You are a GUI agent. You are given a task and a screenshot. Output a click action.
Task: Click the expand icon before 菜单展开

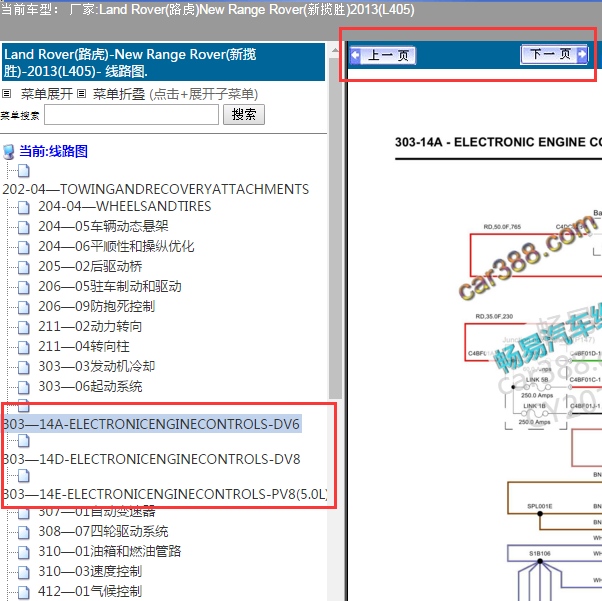click(7, 94)
